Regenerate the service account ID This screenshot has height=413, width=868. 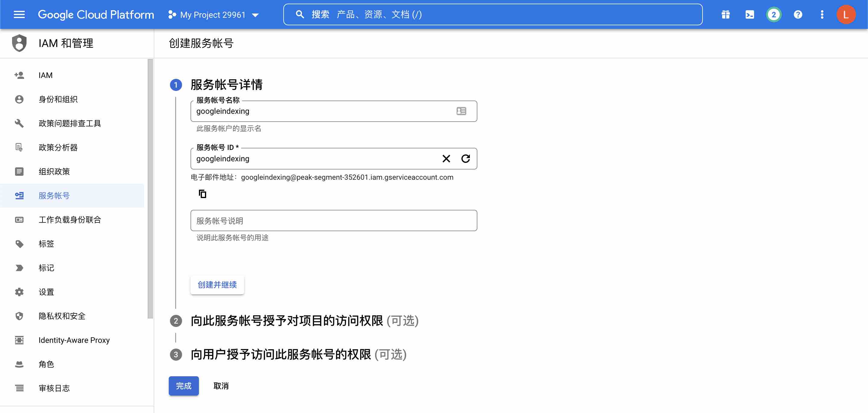click(x=465, y=159)
